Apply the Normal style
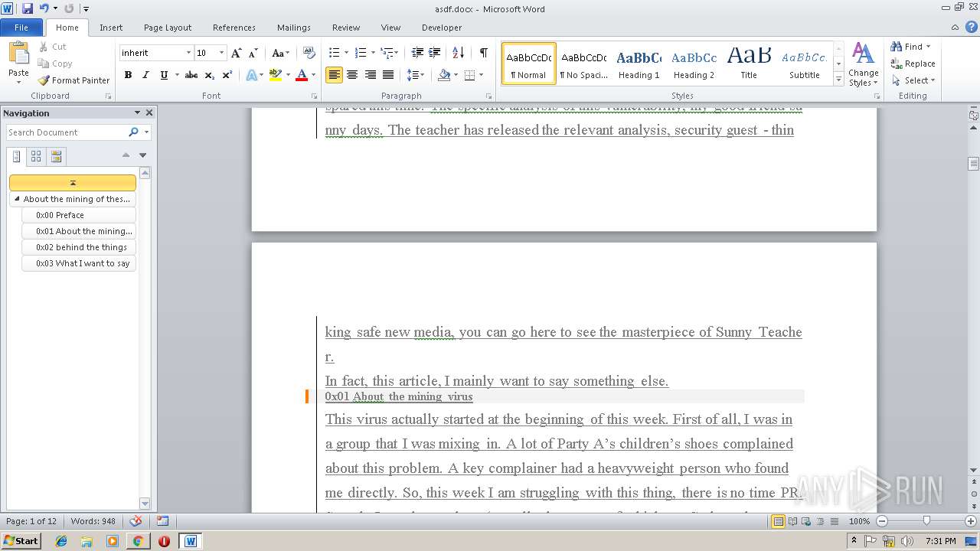The image size is (980, 551). click(529, 64)
